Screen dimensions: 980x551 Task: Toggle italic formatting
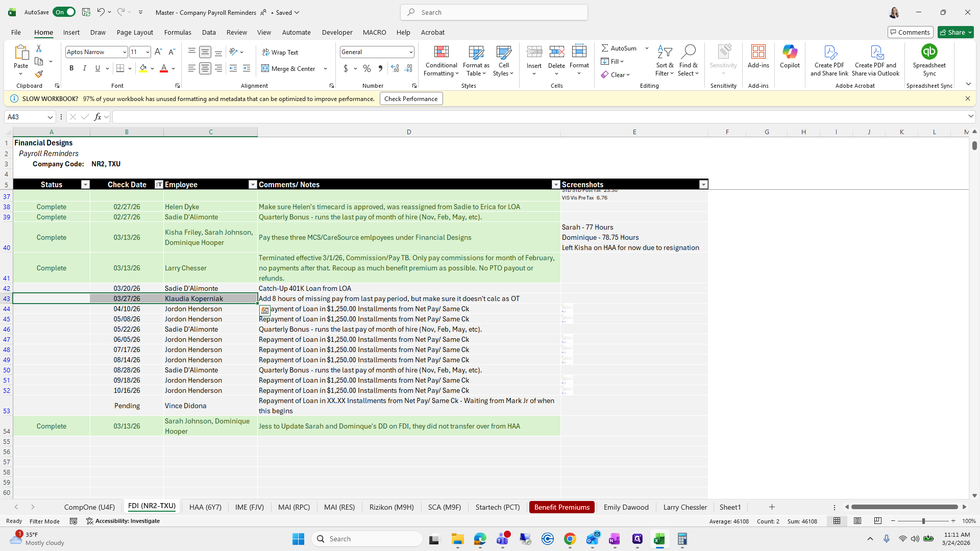(x=85, y=68)
